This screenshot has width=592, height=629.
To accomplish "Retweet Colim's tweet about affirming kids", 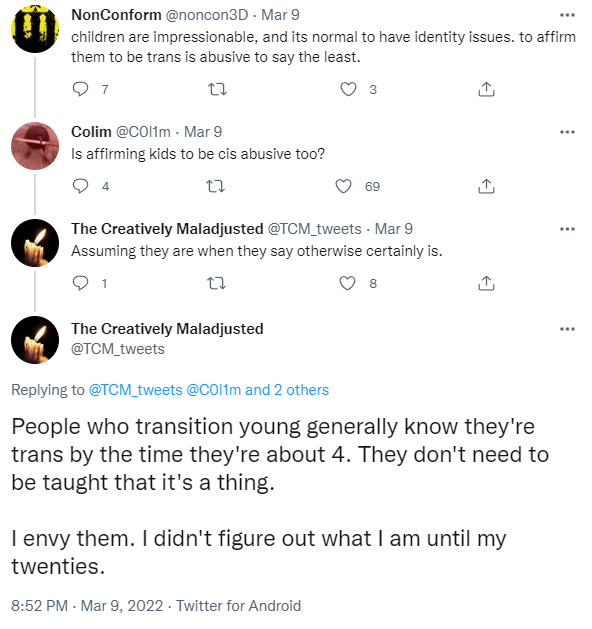I will pyautogui.click(x=215, y=187).
